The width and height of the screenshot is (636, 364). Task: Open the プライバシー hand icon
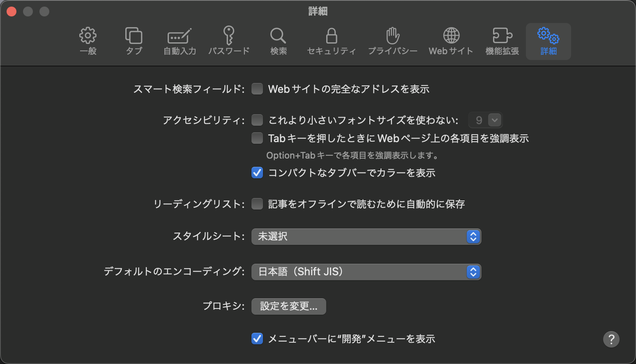[x=392, y=40]
